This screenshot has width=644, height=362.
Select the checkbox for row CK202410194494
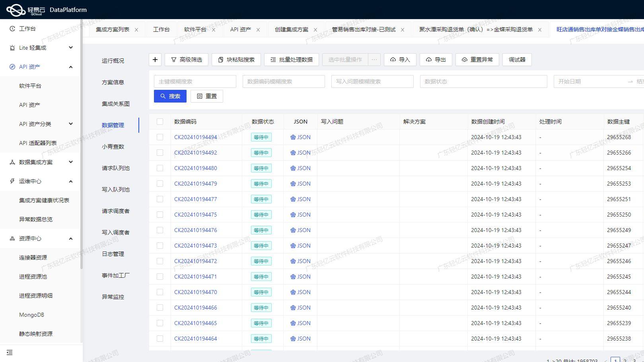pyautogui.click(x=160, y=137)
